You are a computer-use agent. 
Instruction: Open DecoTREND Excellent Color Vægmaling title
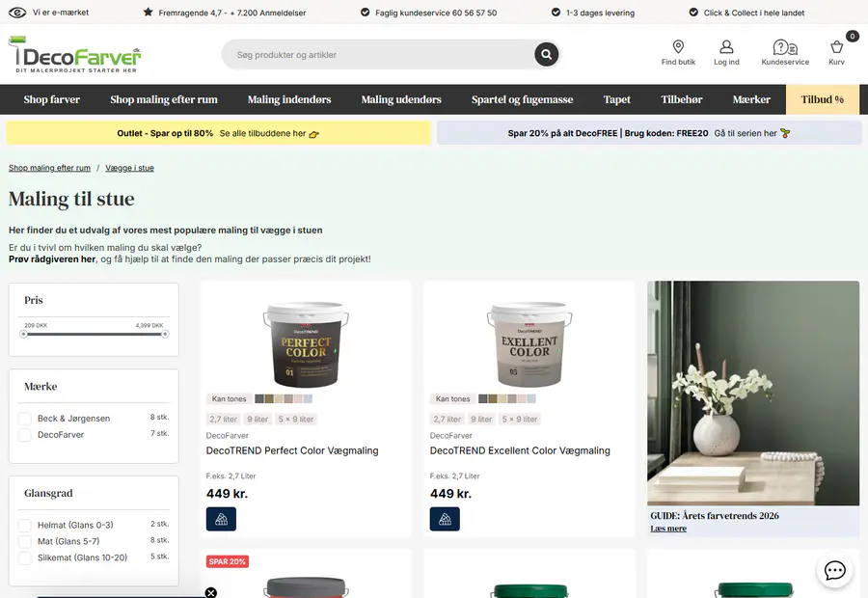520,450
